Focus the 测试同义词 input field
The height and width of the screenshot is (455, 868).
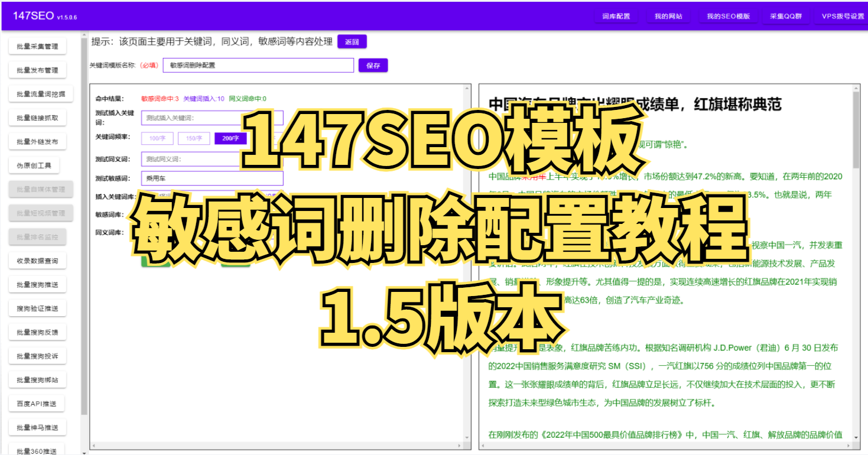(x=212, y=159)
